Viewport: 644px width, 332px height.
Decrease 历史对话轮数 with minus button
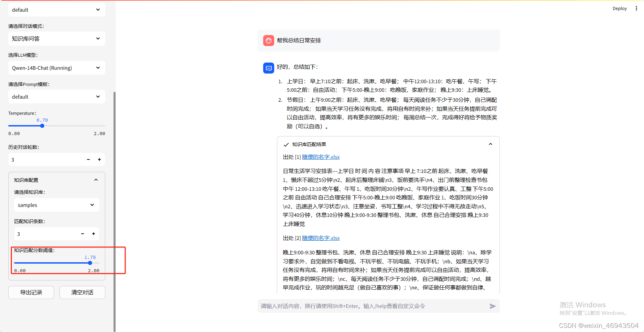click(x=88, y=159)
